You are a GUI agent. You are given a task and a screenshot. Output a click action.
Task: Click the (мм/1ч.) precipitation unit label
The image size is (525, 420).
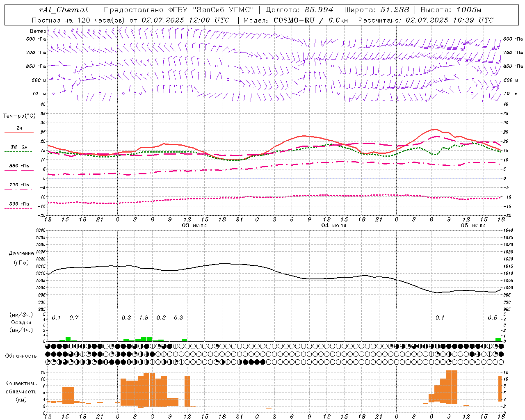coord(21,330)
